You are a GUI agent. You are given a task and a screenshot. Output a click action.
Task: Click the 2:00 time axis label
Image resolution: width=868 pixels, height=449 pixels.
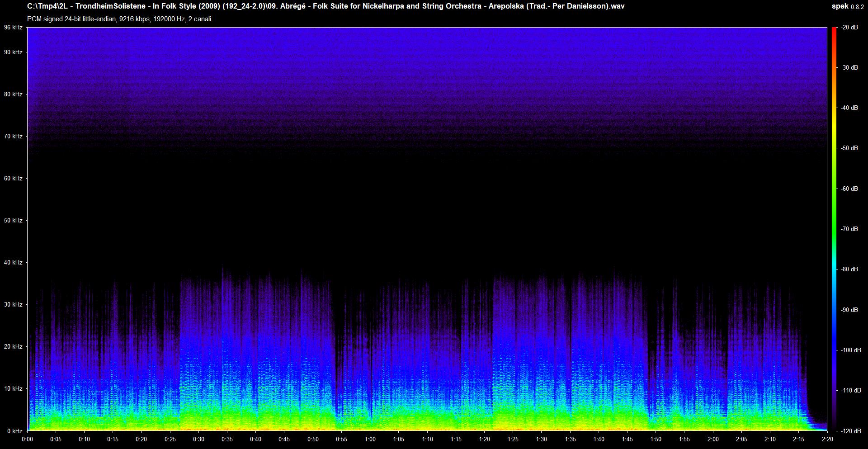[713, 440]
